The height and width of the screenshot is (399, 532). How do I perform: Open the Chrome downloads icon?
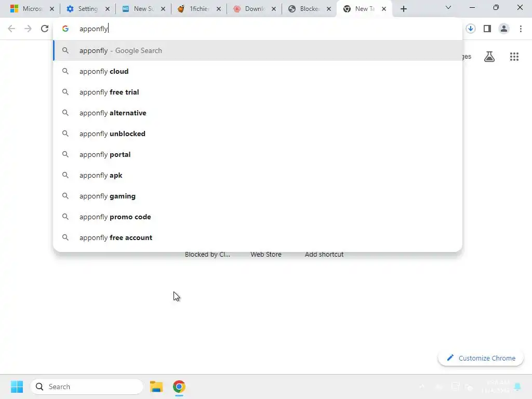click(x=471, y=29)
